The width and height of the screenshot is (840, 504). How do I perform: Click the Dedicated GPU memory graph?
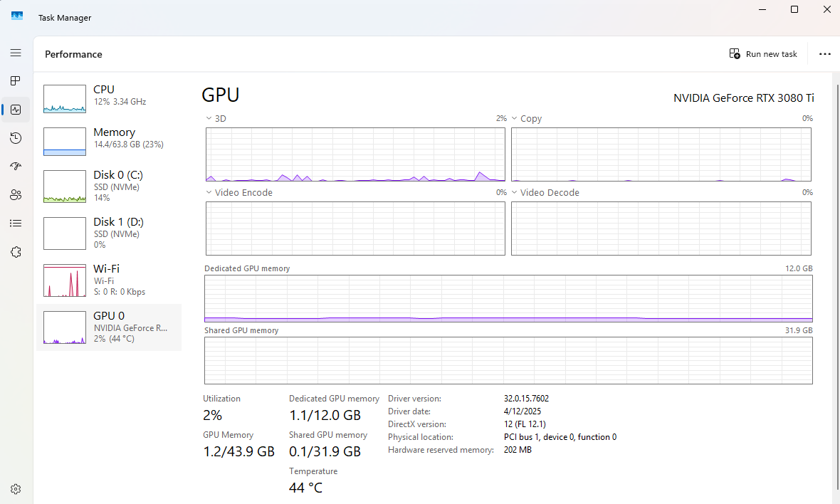coord(508,299)
